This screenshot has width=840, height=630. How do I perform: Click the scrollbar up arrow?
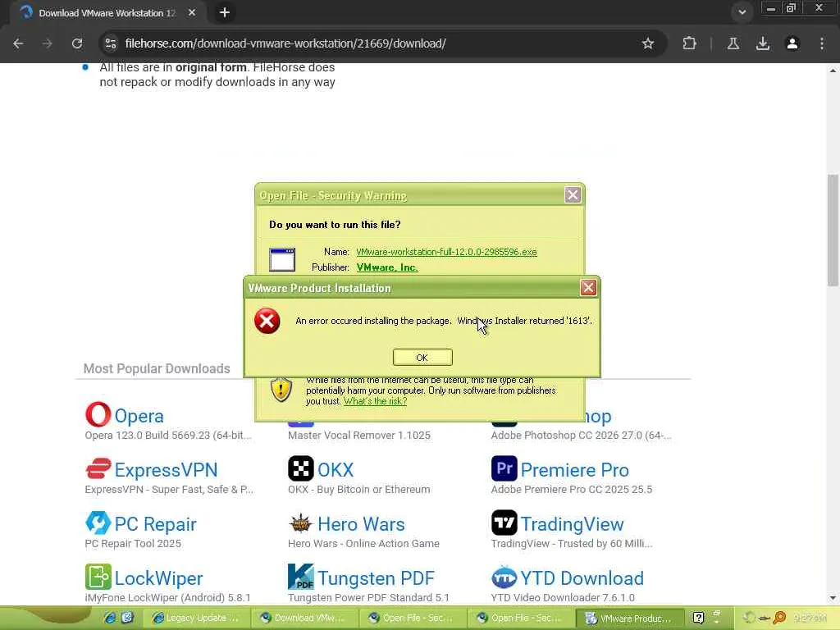point(833,71)
